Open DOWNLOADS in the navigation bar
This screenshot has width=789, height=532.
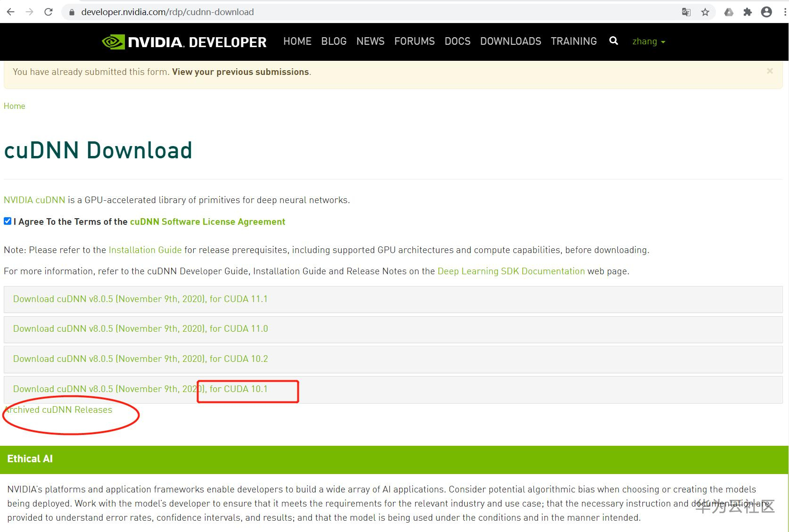511,41
